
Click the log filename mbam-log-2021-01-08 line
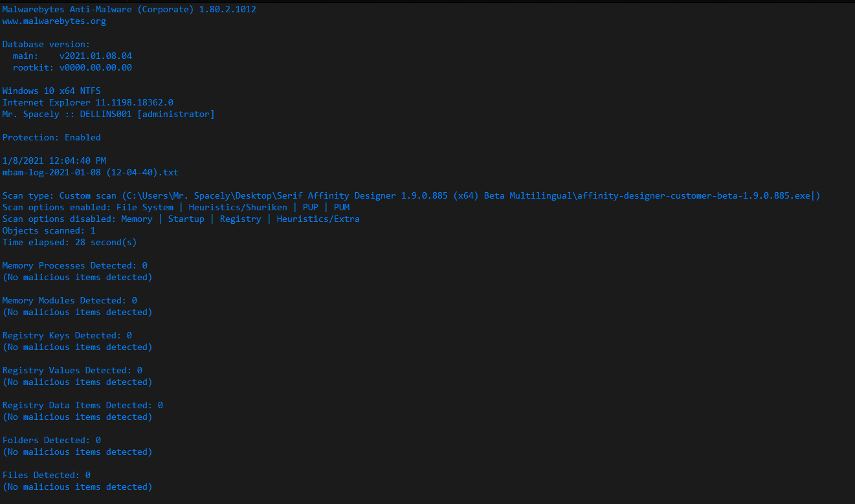91,173
